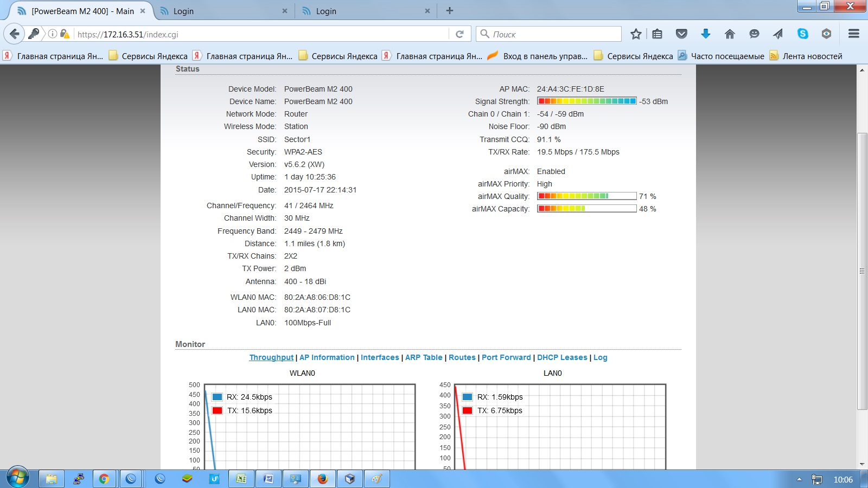Open the Port Forward link
The width and height of the screenshot is (868, 488).
coord(506,357)
